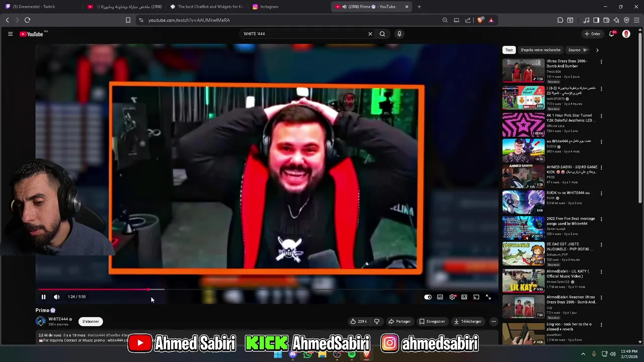Open Brave VPN shield icon
Screen dimensions: 644x362
[x=626, y=20]
